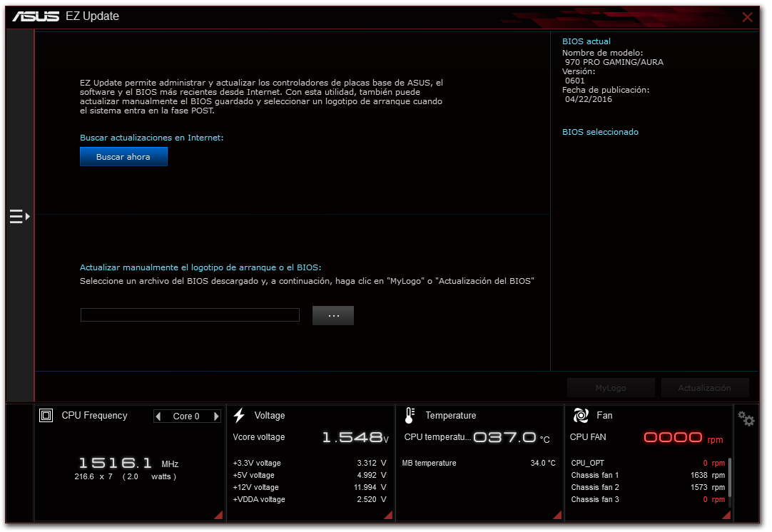
Task: Click BIOS version '0601'
Action: (574, 81)
